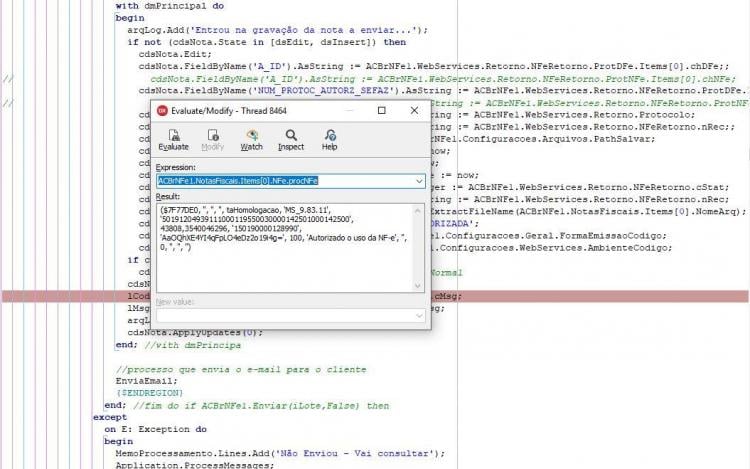Screen dimensions: 750x469
Task: Click the 'except' keyword line
Action: (110, 417)
